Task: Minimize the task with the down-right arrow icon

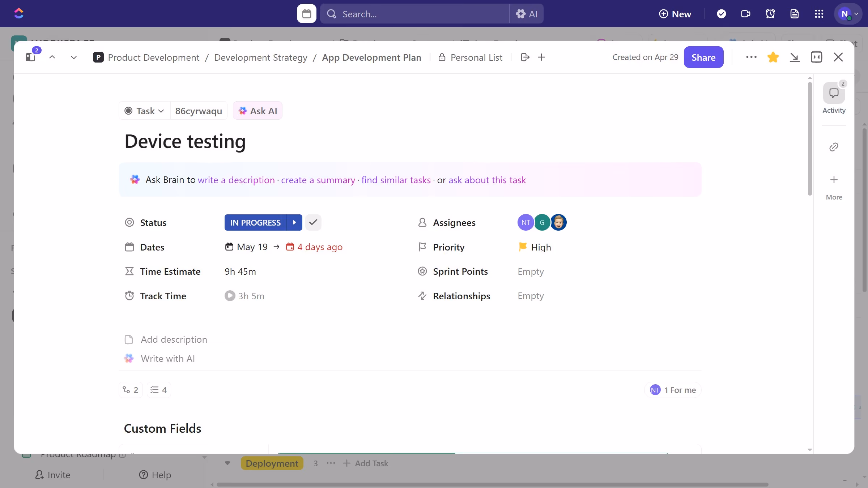Action: pos(795,57)
